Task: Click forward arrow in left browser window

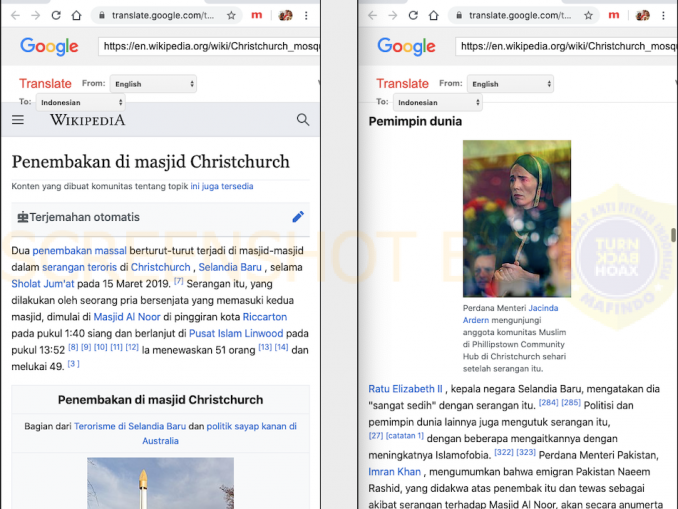Action: click(x=35, y=16)
